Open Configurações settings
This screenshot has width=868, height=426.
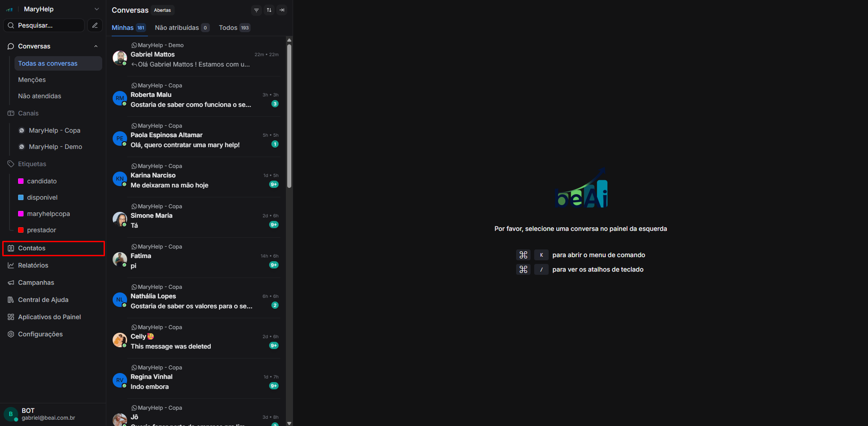pyautogui.click(x=40, y=334)
